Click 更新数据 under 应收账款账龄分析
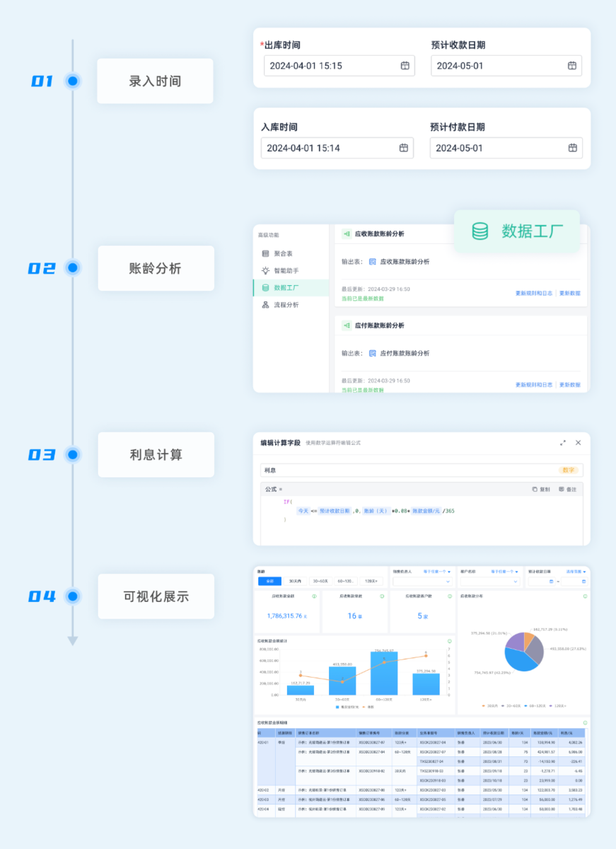This screenshot has height=849, width=616. pos(570,293)
